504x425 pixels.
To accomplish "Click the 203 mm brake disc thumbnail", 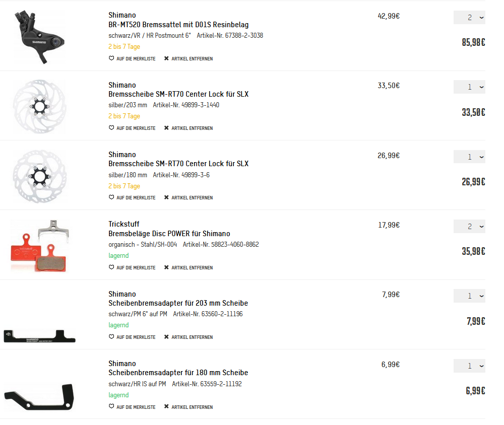I will tap(39, 107).
